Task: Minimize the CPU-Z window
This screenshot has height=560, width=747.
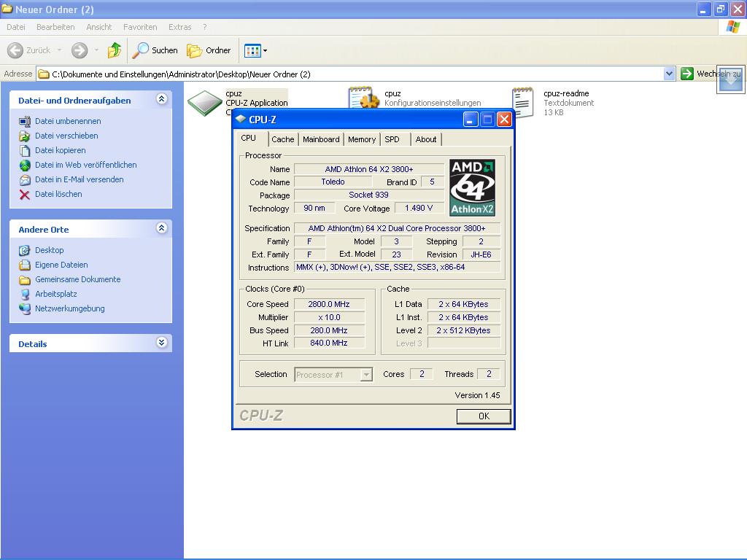Action: pos(471,119)
